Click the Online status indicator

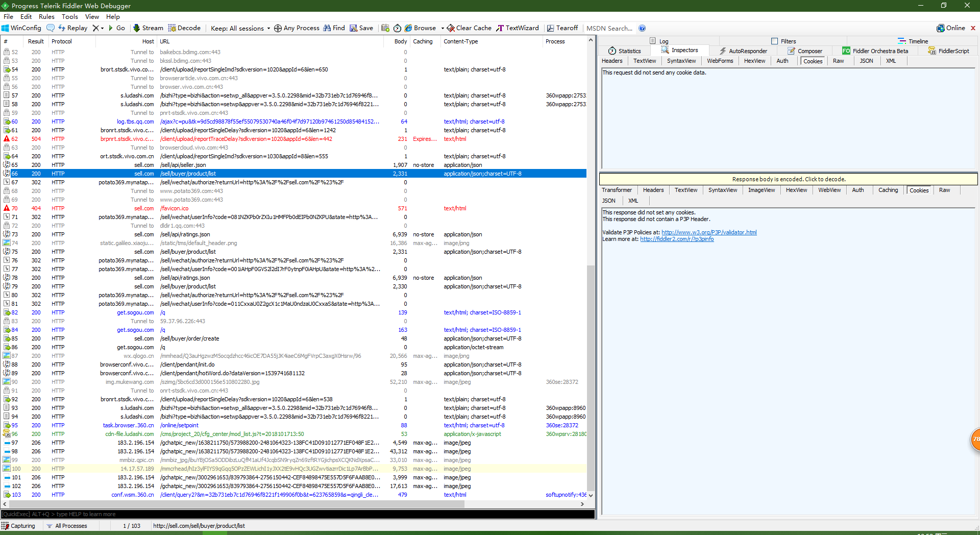pyautogui.click(x=951, y=28)
